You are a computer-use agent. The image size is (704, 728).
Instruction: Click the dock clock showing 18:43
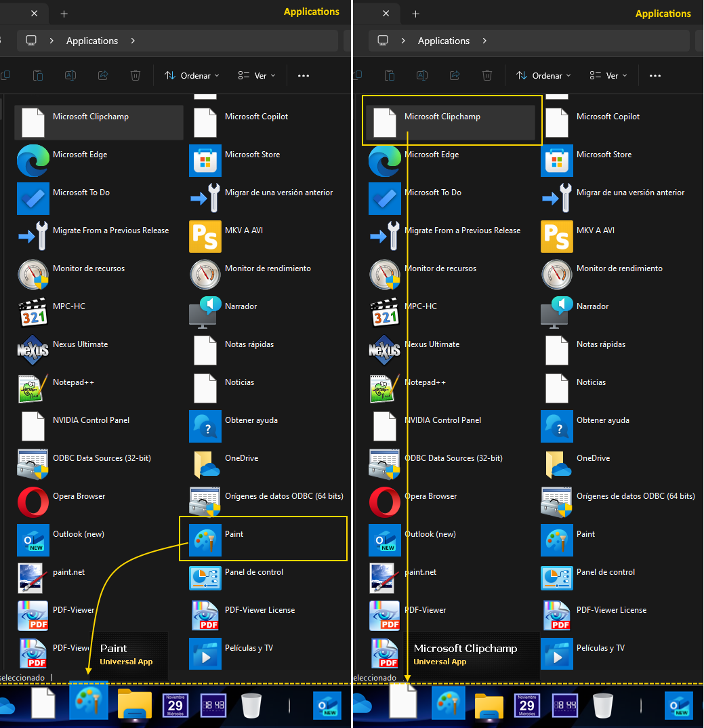(x=213, y=706)
